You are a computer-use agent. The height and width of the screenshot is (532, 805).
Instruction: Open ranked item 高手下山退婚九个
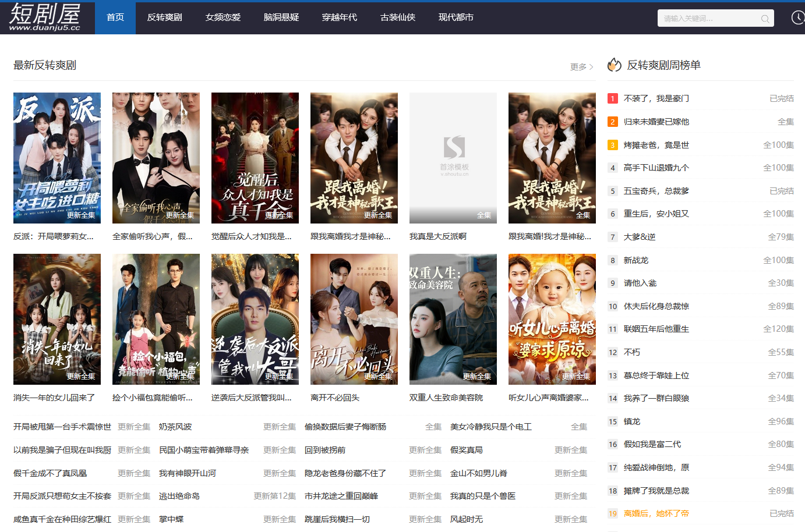656,168
